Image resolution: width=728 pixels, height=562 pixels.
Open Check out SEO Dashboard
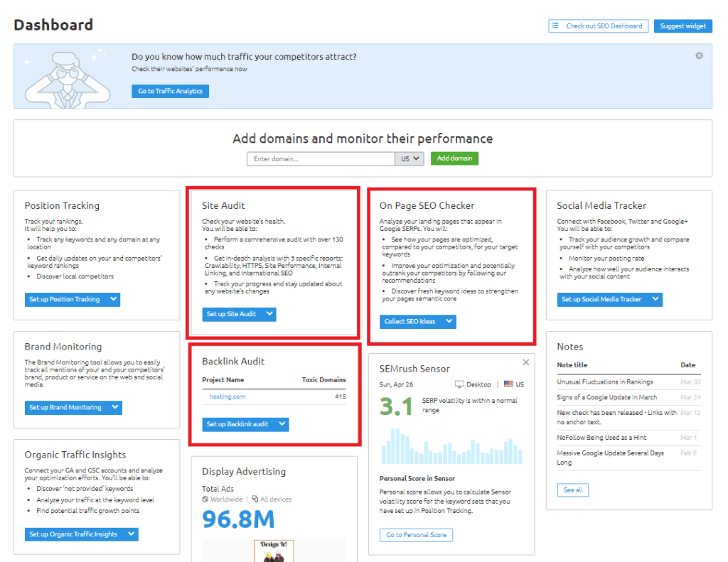(x=599, y=26)
